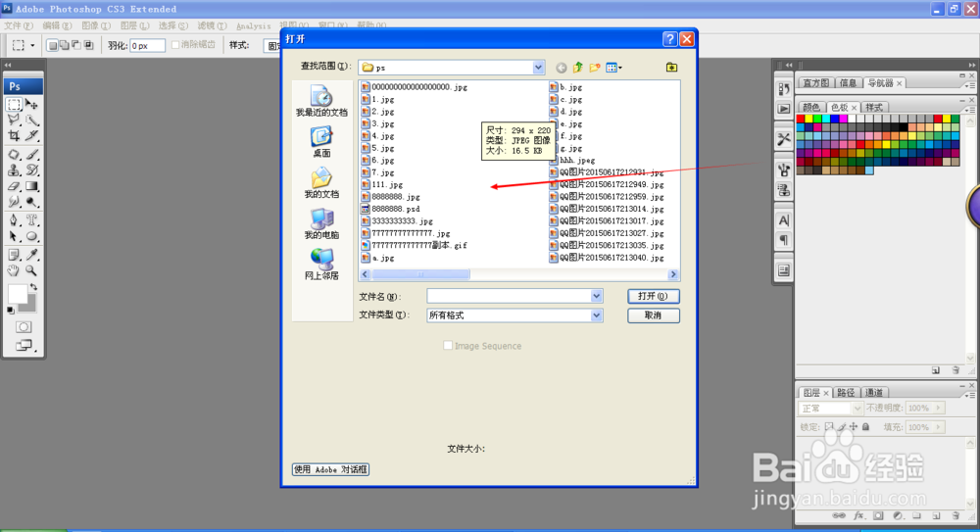Select the Brush tool
This screenshot has height=532, width=980.
32,155
